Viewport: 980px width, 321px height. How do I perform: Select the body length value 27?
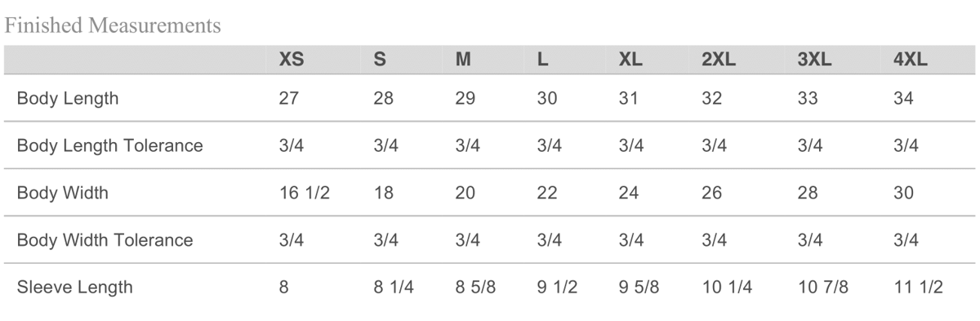[289, 99]
